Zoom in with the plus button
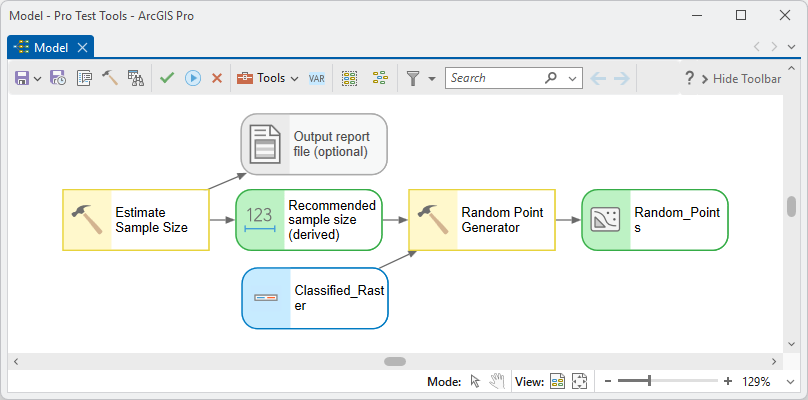 [x=728, y=381]
